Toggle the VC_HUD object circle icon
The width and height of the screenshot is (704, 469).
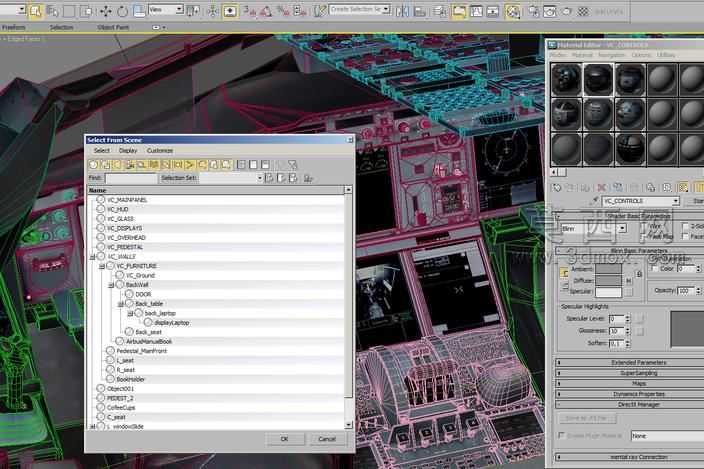[101, 209]
